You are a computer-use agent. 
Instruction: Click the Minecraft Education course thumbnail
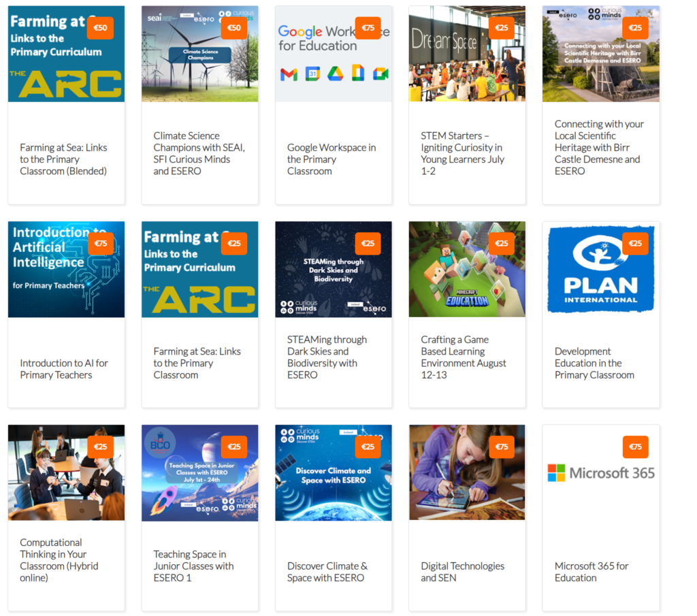467,268
